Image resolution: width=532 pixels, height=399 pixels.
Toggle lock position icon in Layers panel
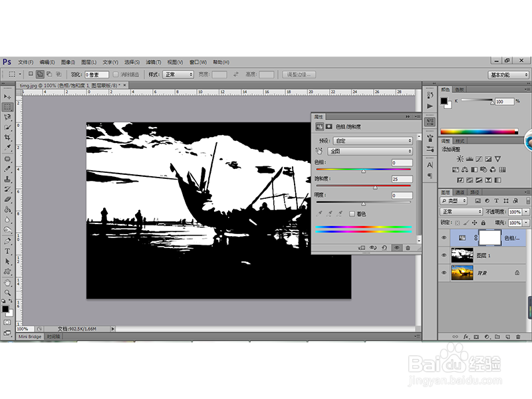click(474, 223)
